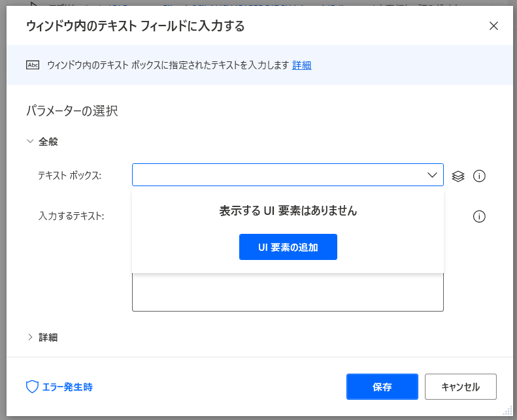
Task: Open the UI elements layers icon
Action: 458,176
